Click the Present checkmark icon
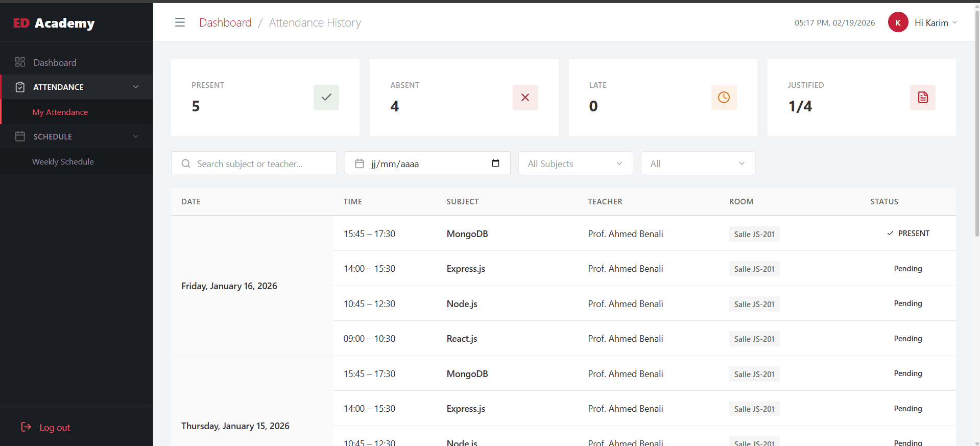This screenshot has height=446, width=980. tap(326, 98)
